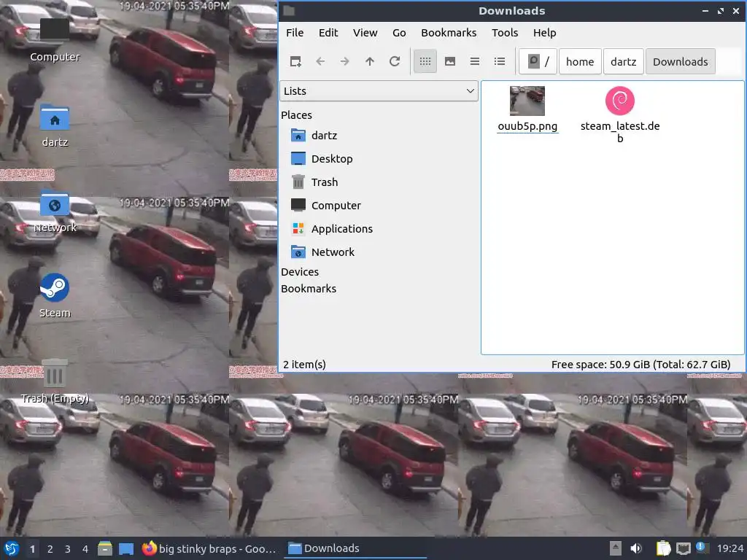Select the ouub5p.png image thumbnail
This screenshot has width=747, height=560.
(527, 101)
